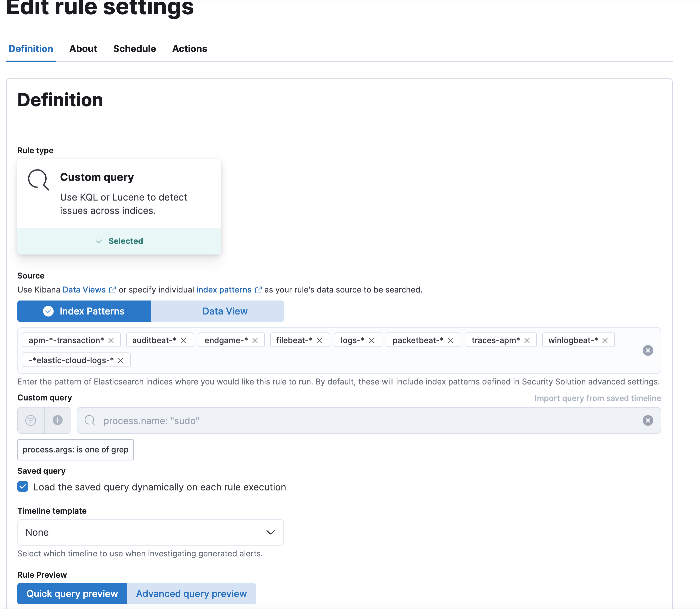
Task: Remove the -*elastic-cloud-logs-* pattern
Action: click(121, 360)
